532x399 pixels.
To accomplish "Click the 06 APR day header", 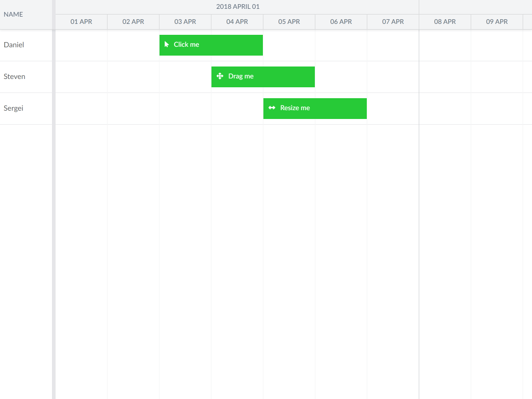I will point(341,22).
